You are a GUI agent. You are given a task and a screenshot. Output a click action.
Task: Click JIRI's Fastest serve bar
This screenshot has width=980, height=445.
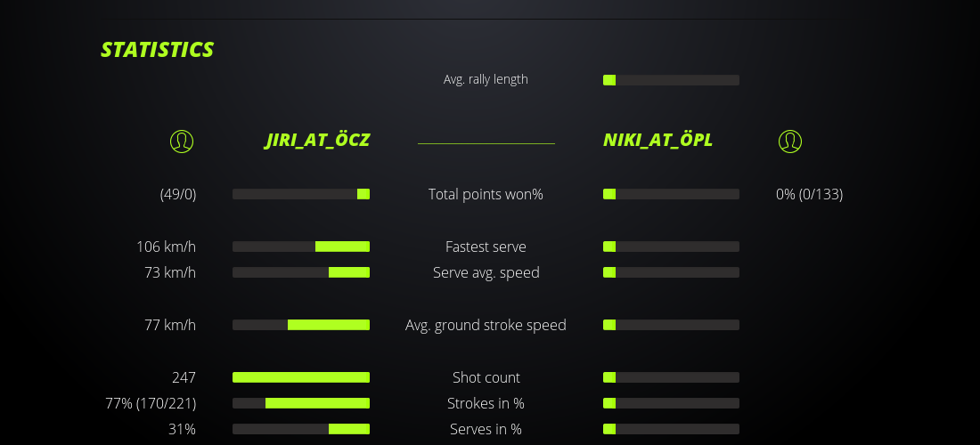coord(301,247)
